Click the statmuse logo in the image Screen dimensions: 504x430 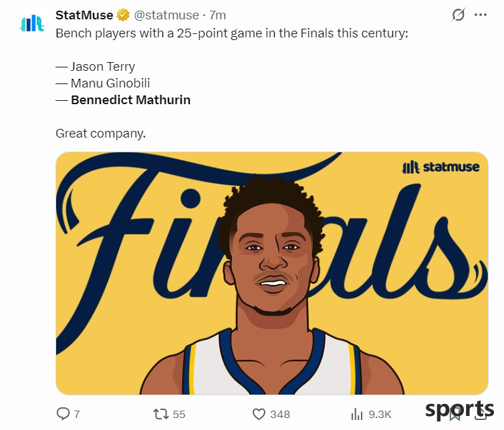pyautogui.click(x=440, y=167)
